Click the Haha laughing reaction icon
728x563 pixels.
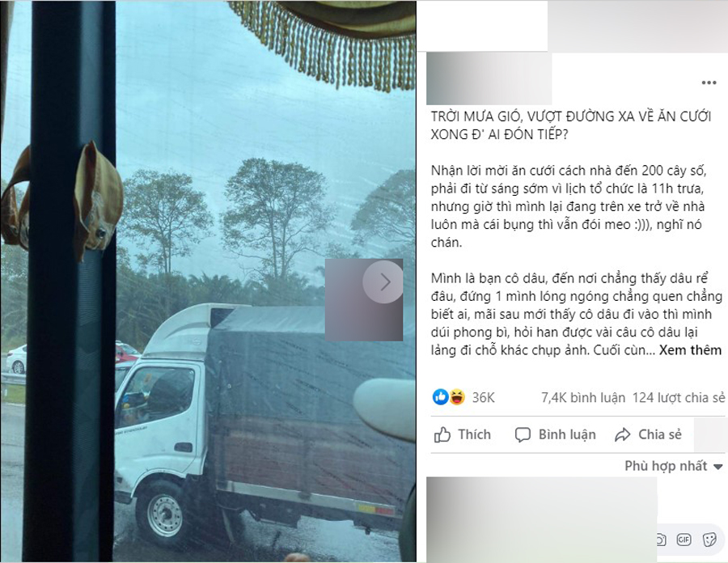[457, 397]
